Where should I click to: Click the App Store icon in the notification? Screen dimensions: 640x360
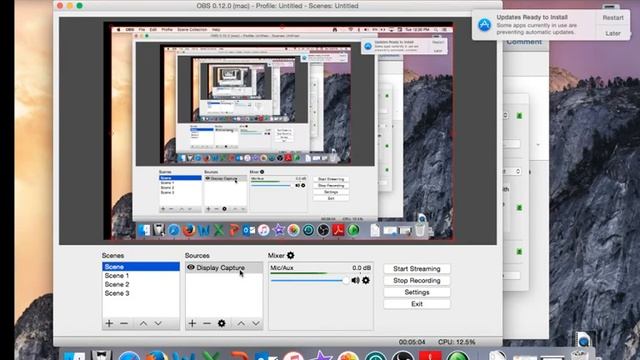[x=484, y=25]
